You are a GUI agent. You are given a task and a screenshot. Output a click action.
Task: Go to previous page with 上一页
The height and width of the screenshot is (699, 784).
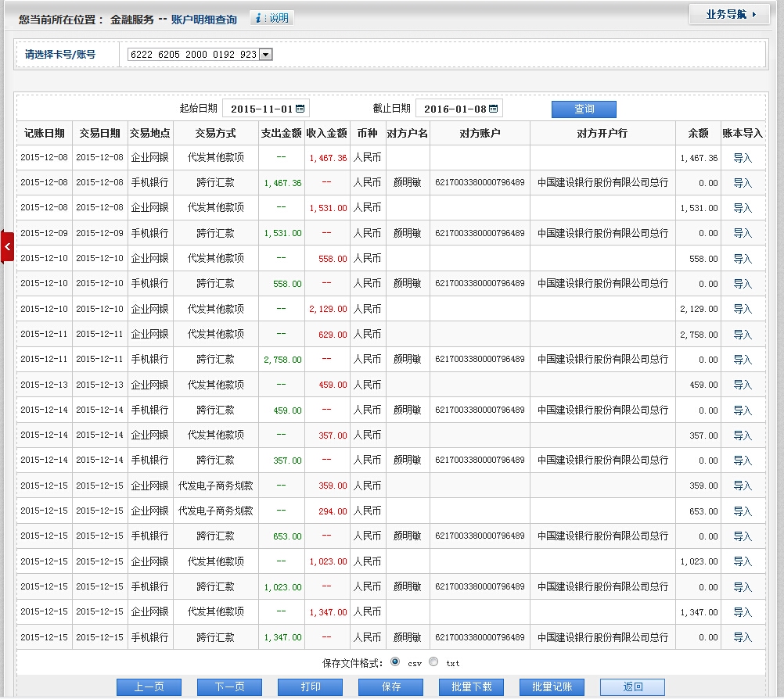click(149, 686)
